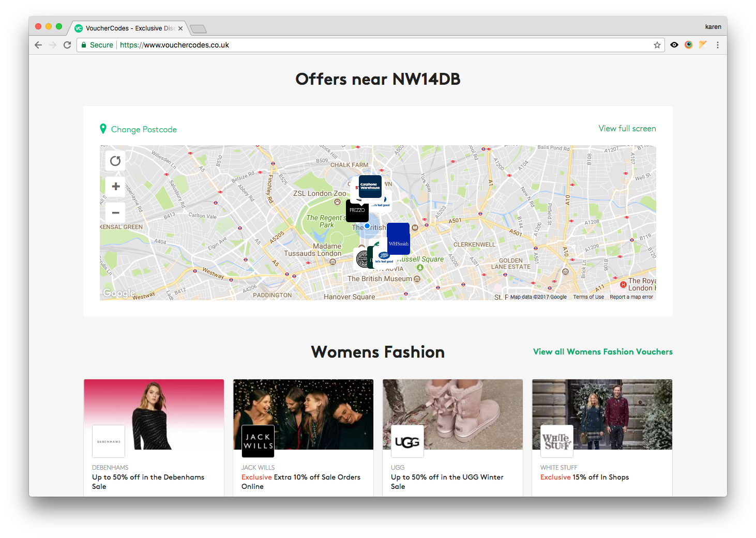Open the Jack Wills offer image
The width and height of the screenshot is (756, 538).
pyautogui.click(x=304, y=414)
